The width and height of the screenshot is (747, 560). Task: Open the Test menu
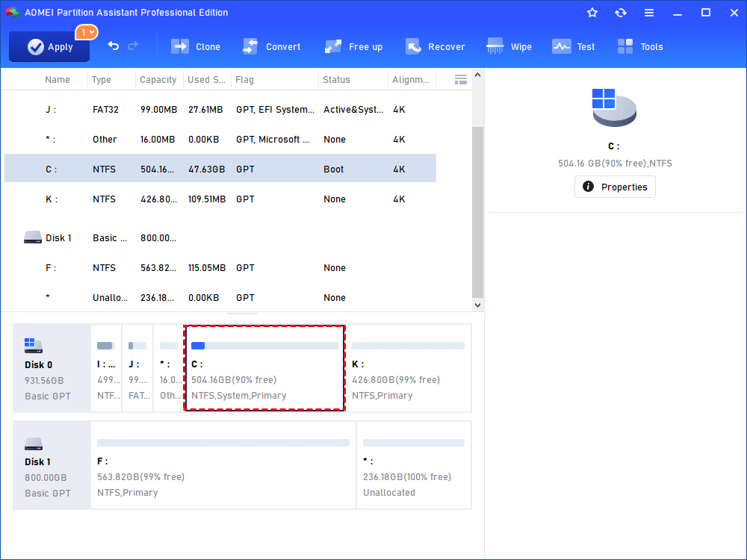[573, 46]
